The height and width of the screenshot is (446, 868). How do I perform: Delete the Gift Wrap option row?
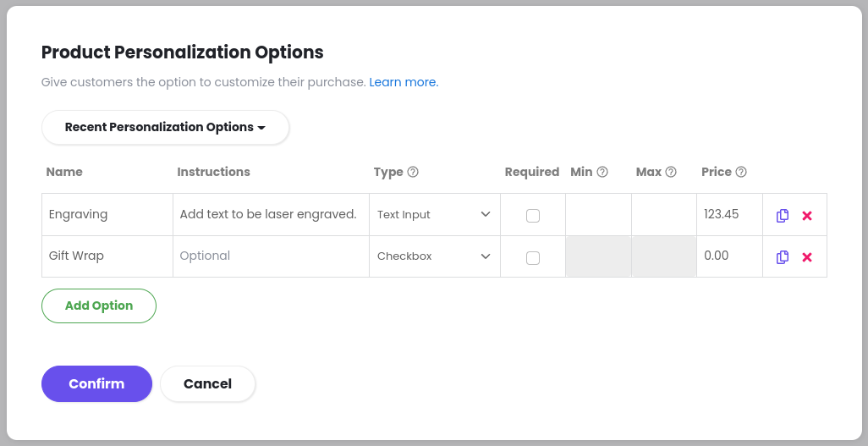[807, 257]
